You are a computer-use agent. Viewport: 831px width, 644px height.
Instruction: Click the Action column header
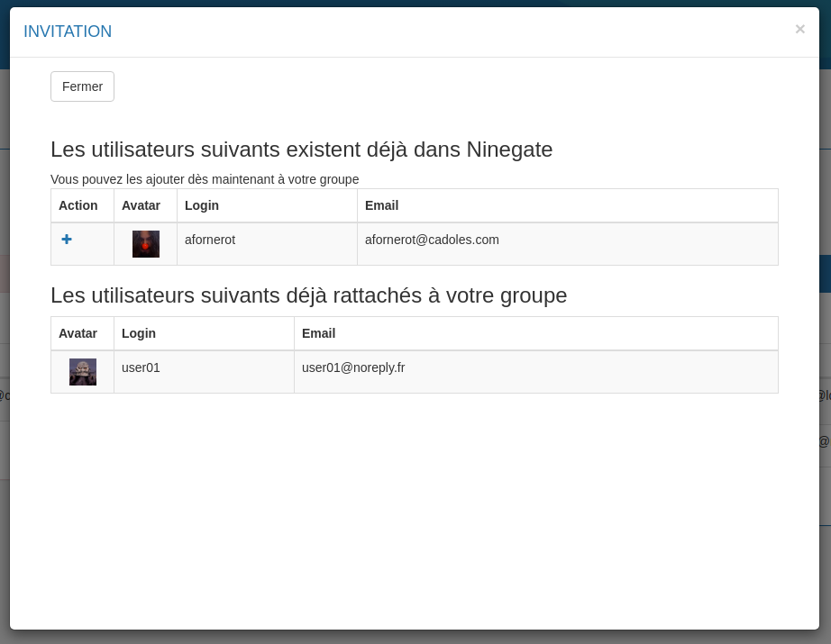(78, 205)
